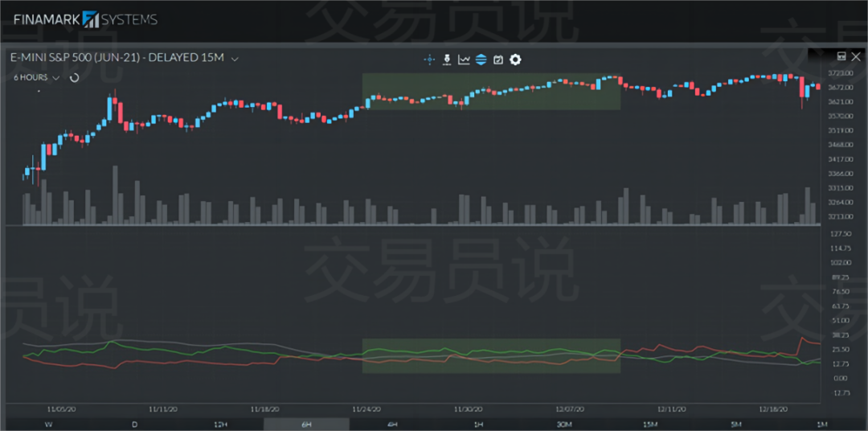The height and width of the screenshot is (431, 868).
Task: Select the 1H timeframe tab
Action: tap(478, 425)
